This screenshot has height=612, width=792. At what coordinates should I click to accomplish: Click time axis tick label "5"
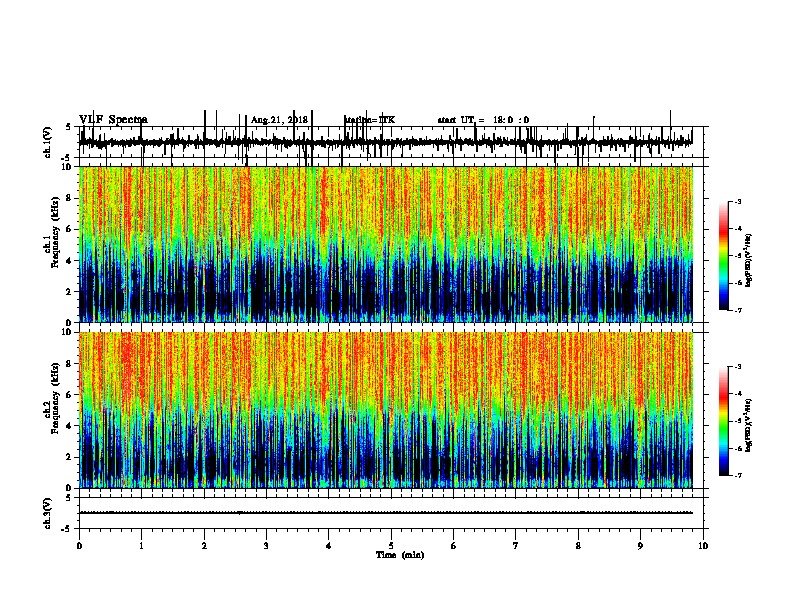391,545
